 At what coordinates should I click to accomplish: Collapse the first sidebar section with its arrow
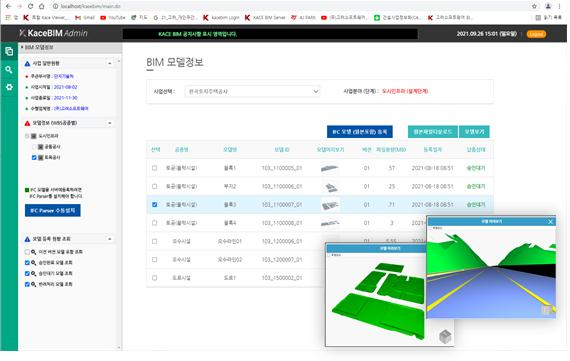110,64
